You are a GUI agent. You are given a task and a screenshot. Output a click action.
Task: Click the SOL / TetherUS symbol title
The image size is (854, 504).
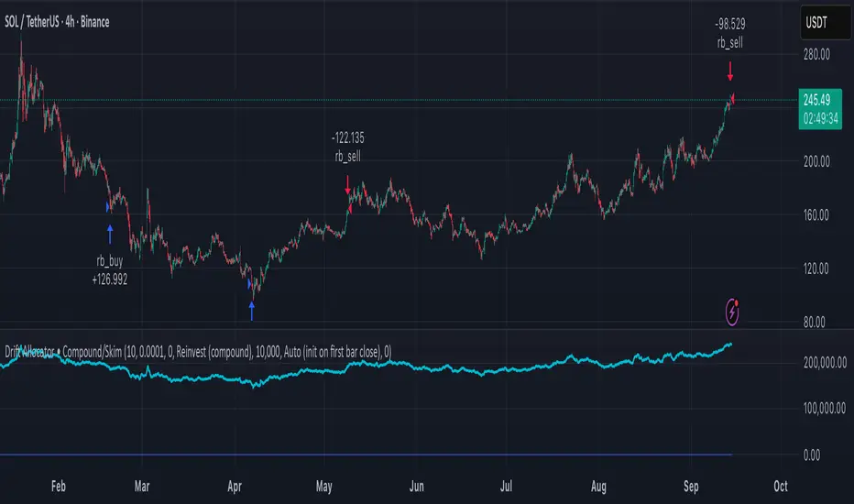(x=57, y=22)
